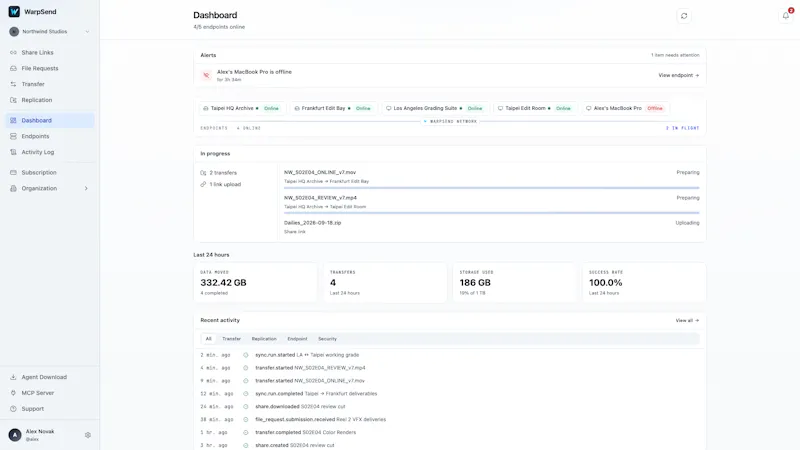
Task: Open share.downloaded S02E04 review cut entry
Action: click(449, 407)
